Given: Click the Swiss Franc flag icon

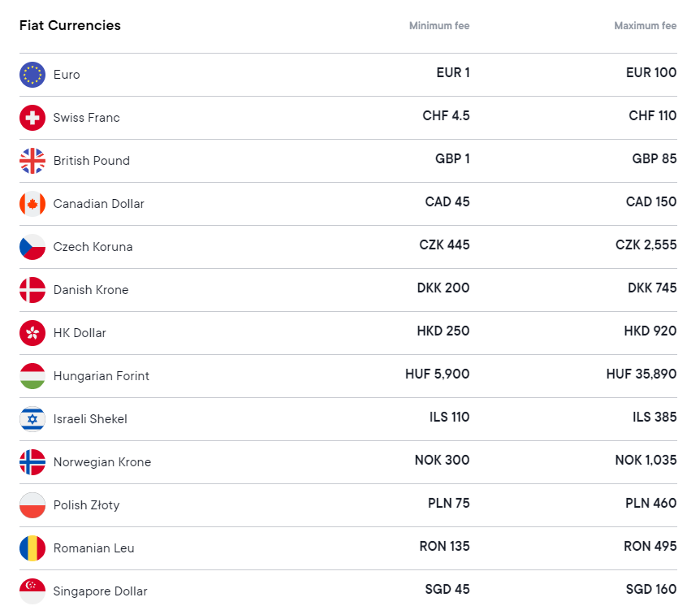Looking at the screenshot, I should [32, 118].
